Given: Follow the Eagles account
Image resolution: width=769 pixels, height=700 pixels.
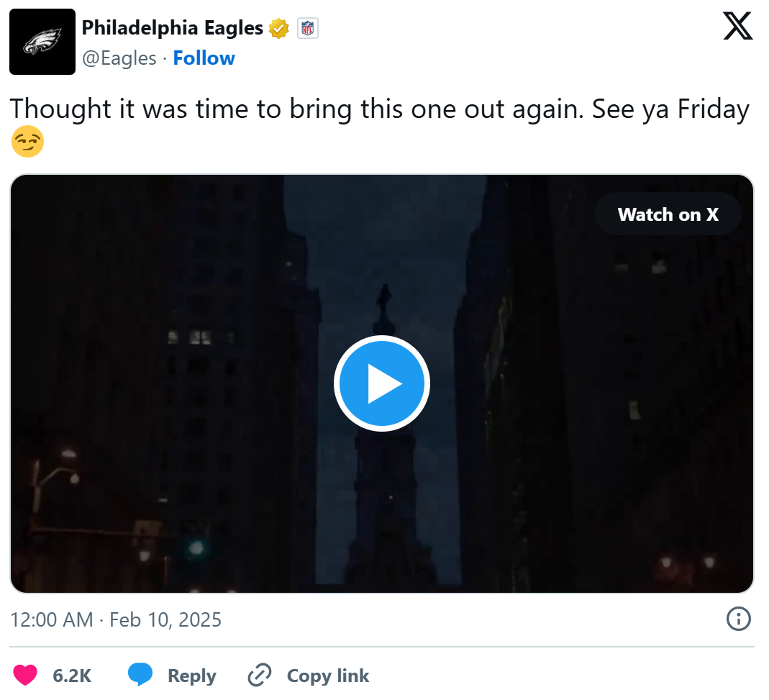Looking at the screenshot, I should pos(204,58).
